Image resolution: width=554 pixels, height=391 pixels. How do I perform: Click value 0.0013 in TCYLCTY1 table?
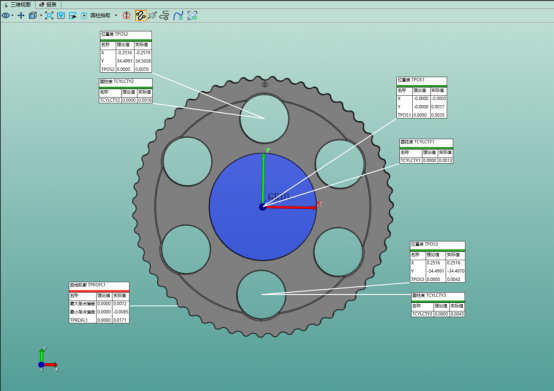click(x=445, y=160)
